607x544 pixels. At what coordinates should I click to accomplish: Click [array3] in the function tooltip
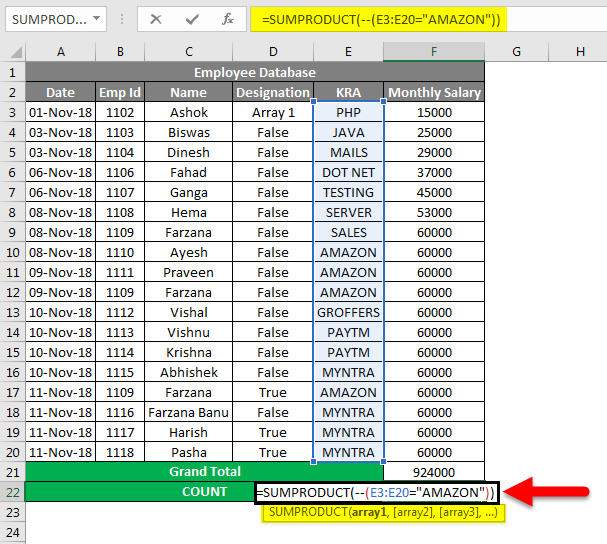click(458, 512)
